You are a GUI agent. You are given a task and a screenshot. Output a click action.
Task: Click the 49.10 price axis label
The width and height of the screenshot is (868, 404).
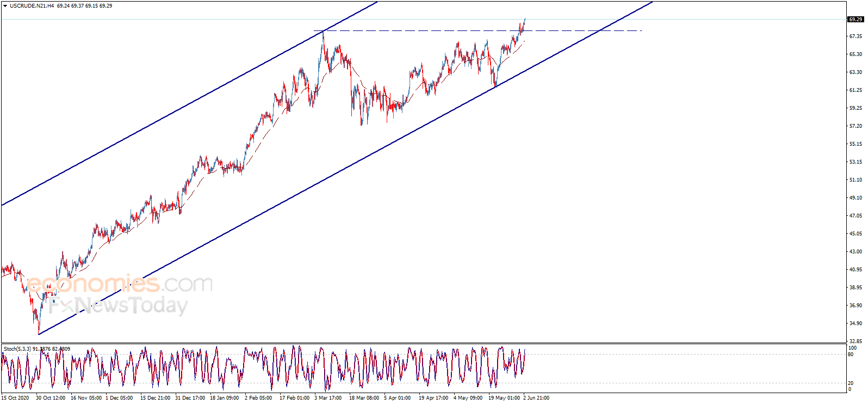coord(855,198)
